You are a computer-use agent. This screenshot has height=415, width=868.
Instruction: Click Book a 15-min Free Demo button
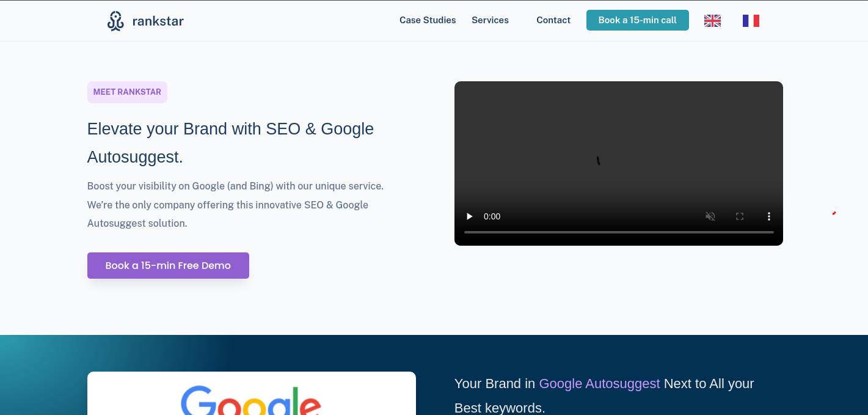tap(168, 265)
